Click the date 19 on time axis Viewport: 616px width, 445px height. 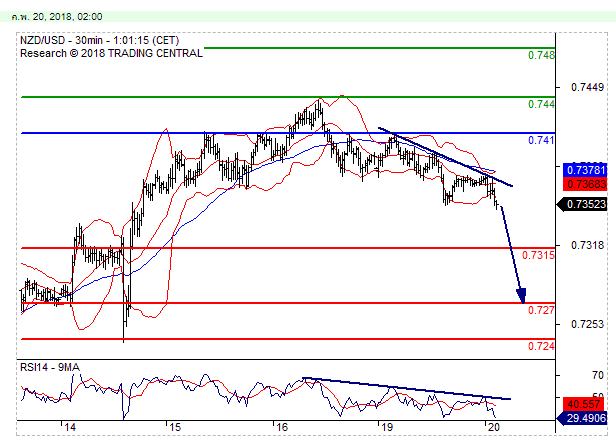pyautogui.click(x=387, y=427)
